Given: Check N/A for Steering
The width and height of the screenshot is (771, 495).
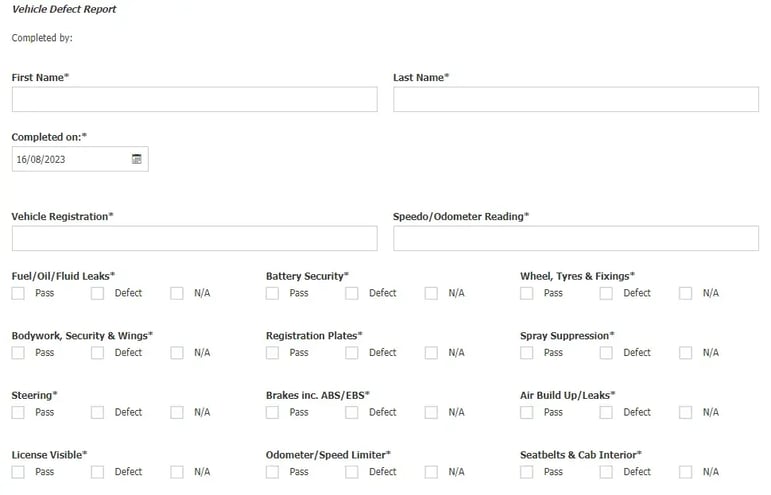Looking at the screenshot, I should [x=177, y=412].
